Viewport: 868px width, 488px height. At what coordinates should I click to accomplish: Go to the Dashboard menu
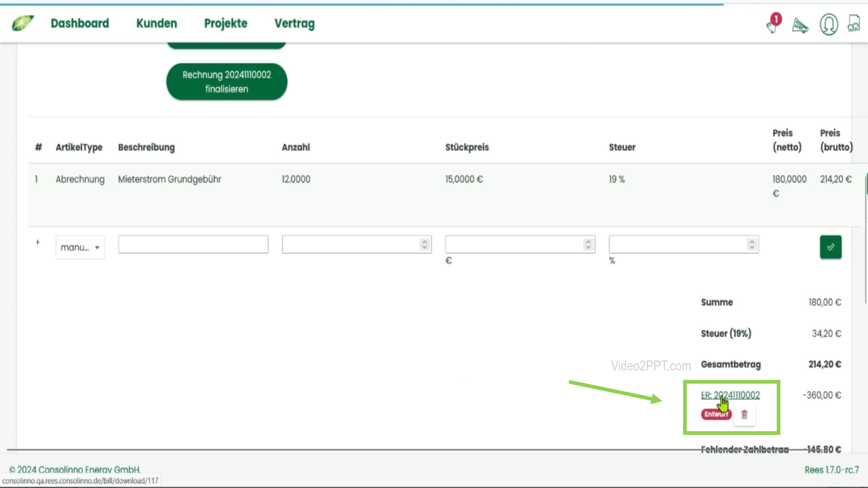pyautogui.click(x=80, y=23)
